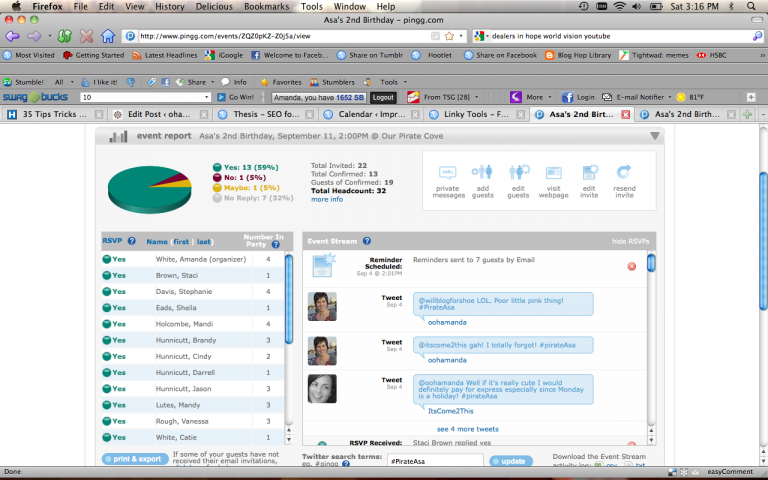Click the Twitter search terms input field
The image size is (768, 480).
435,461
